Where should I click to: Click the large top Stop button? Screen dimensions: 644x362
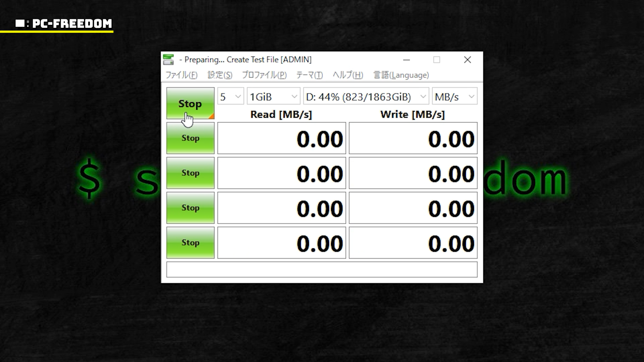point(190,103)
